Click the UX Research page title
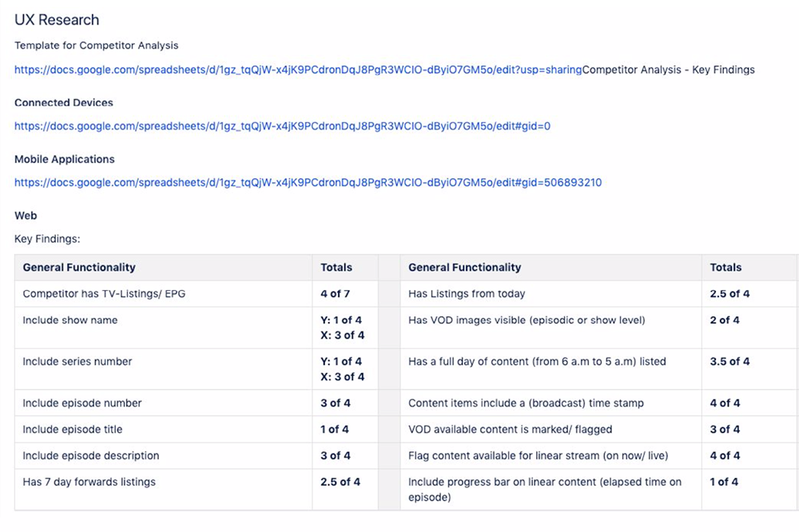799x532 pixels. tap(57, 20)
